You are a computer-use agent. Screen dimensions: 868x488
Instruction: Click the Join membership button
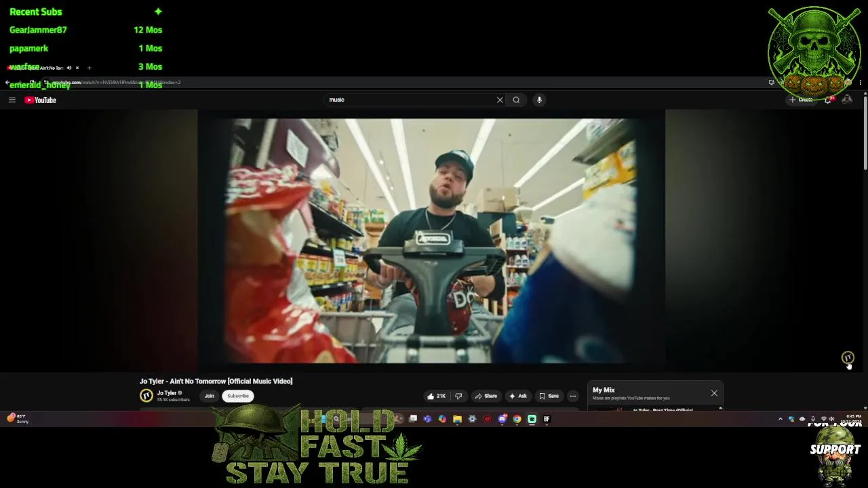pyautogui.click(x=210, y=396)
